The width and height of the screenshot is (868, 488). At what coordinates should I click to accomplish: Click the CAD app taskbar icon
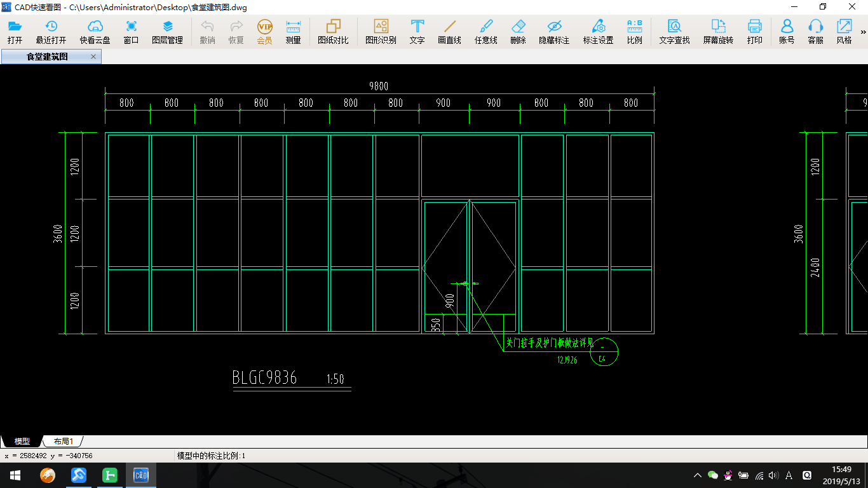140,475
